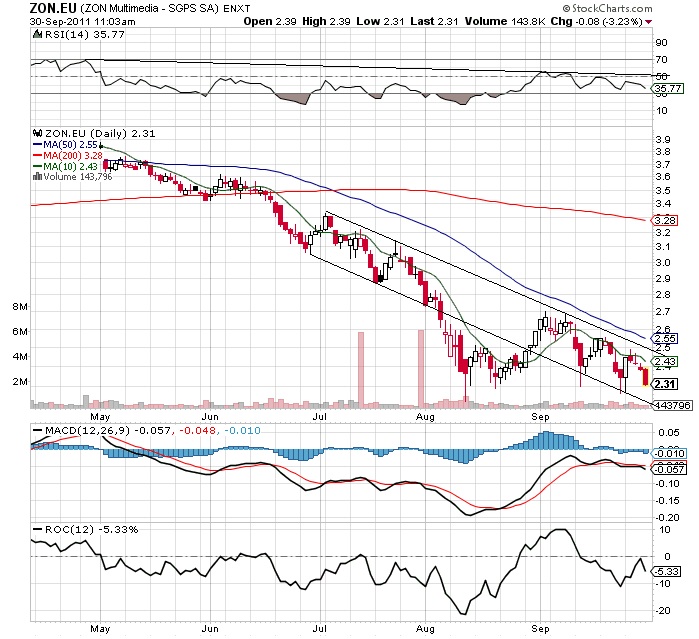This screenshot has width=699, height=639.
Task: Click the red MA(200) legend line
Action: 38,156
